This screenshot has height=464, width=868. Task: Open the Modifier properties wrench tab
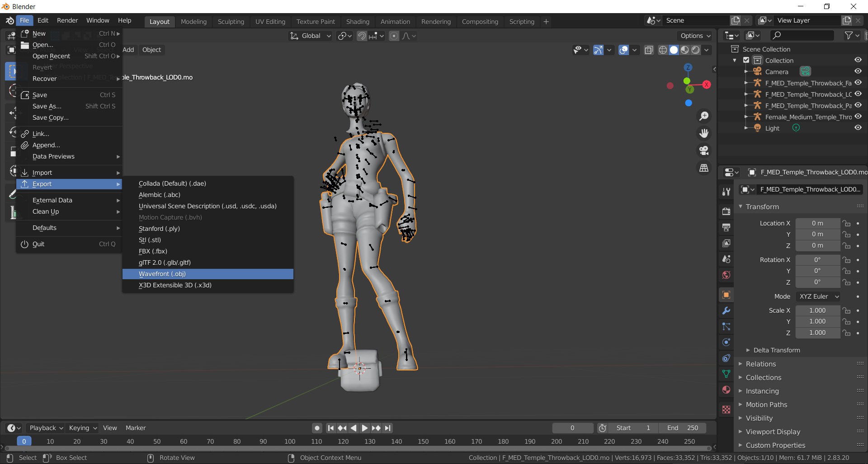click(726, 311)
